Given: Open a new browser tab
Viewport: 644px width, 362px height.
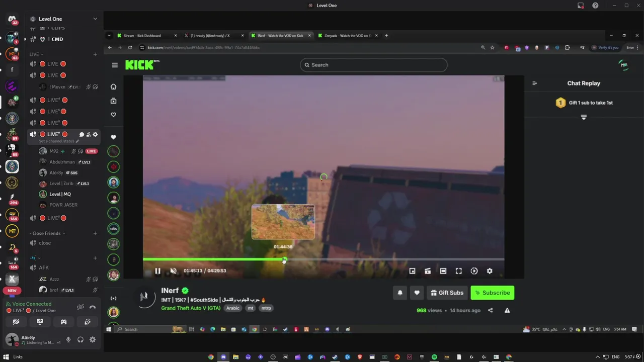Looking at the screenshot, I should pos(386,36).
